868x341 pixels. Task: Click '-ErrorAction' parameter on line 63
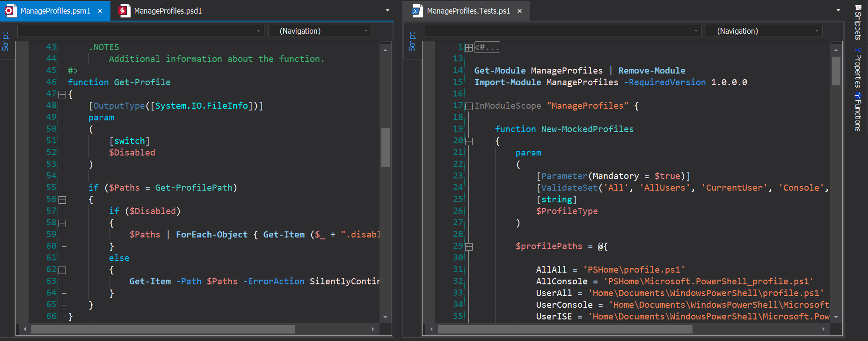274,282
